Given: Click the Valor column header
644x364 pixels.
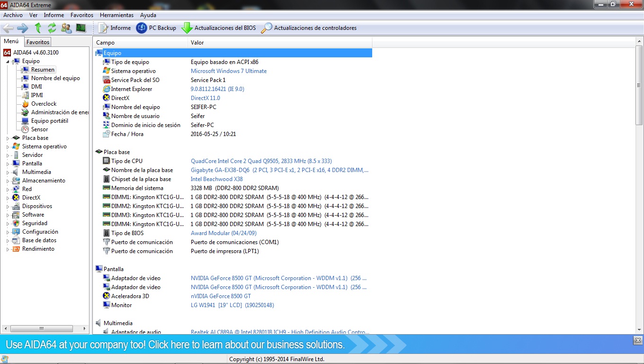Looking at the screenshot, I should (x=280, y=43).
